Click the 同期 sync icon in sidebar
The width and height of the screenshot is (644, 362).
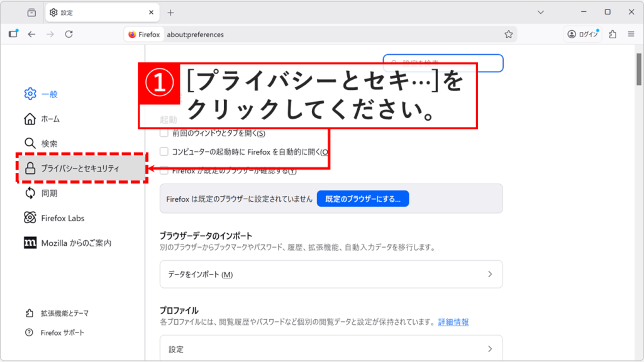click(29, 194)
